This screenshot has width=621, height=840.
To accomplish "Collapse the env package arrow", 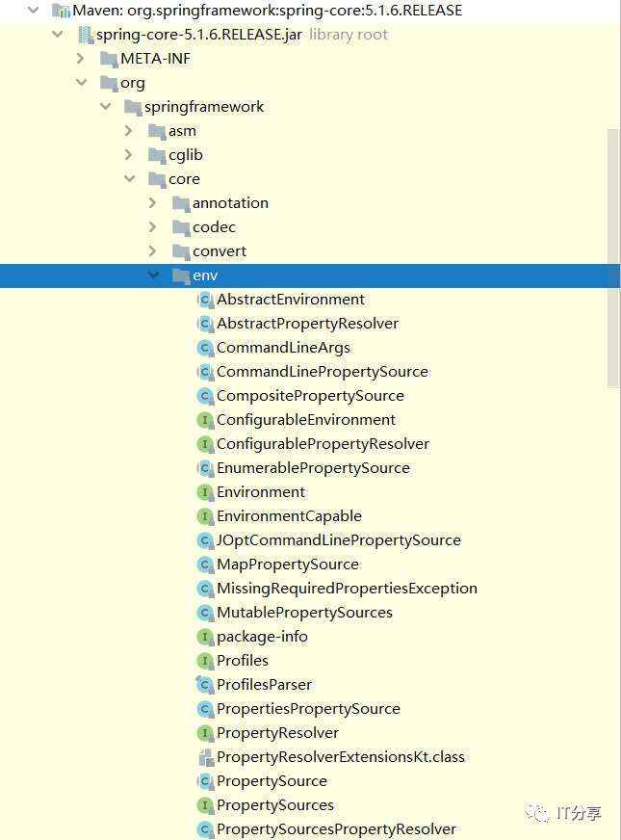I will tap(154, 276).
